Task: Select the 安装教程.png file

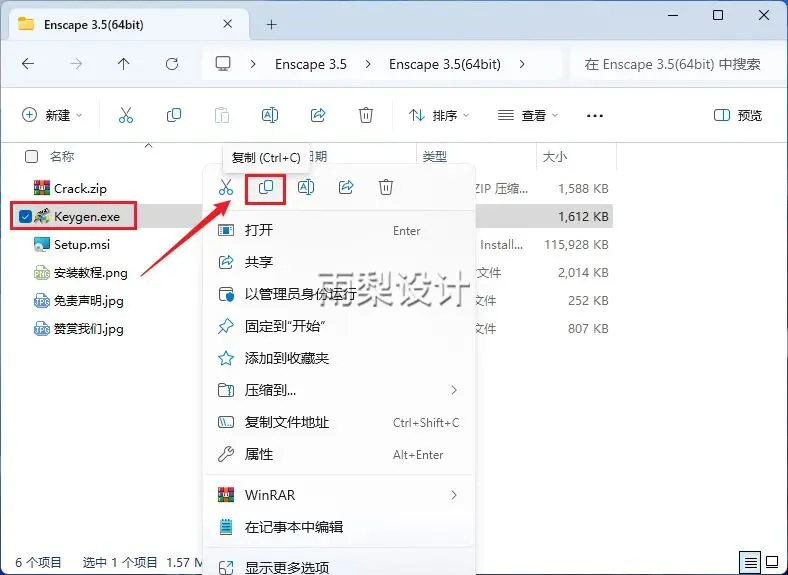Action: (x=91, y=273)
